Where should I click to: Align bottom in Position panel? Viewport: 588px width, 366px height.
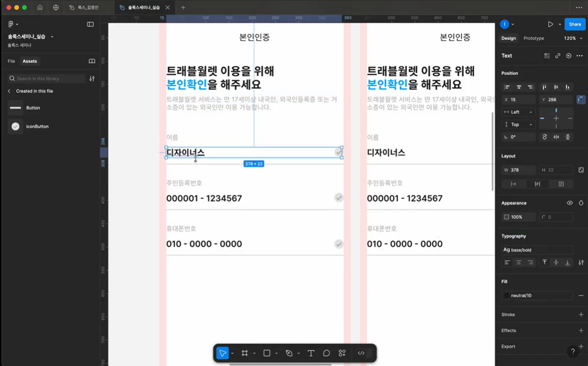point(567,87)
